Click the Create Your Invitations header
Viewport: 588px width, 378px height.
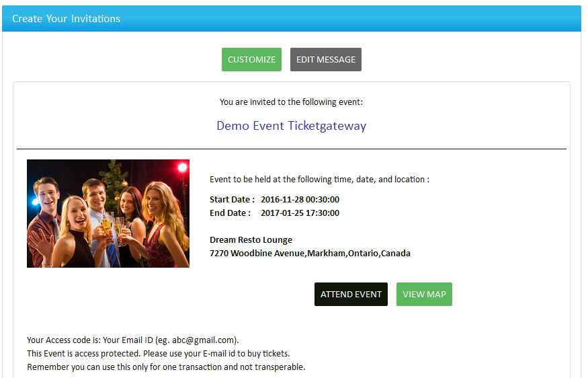point(67,19)
